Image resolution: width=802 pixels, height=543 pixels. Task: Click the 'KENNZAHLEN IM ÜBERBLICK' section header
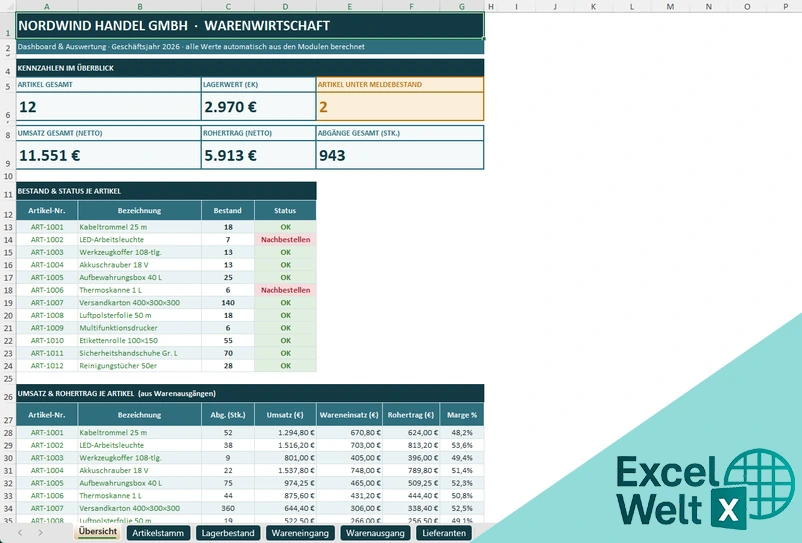(250, 68)
